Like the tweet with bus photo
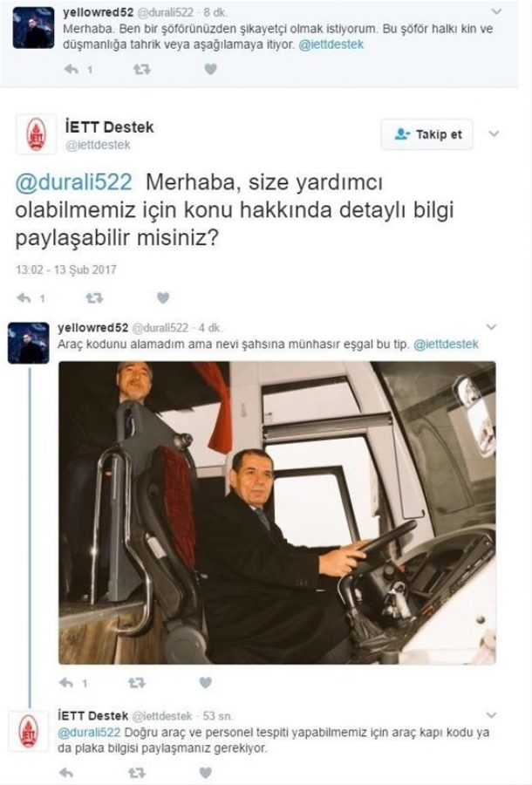 (205, 682)
